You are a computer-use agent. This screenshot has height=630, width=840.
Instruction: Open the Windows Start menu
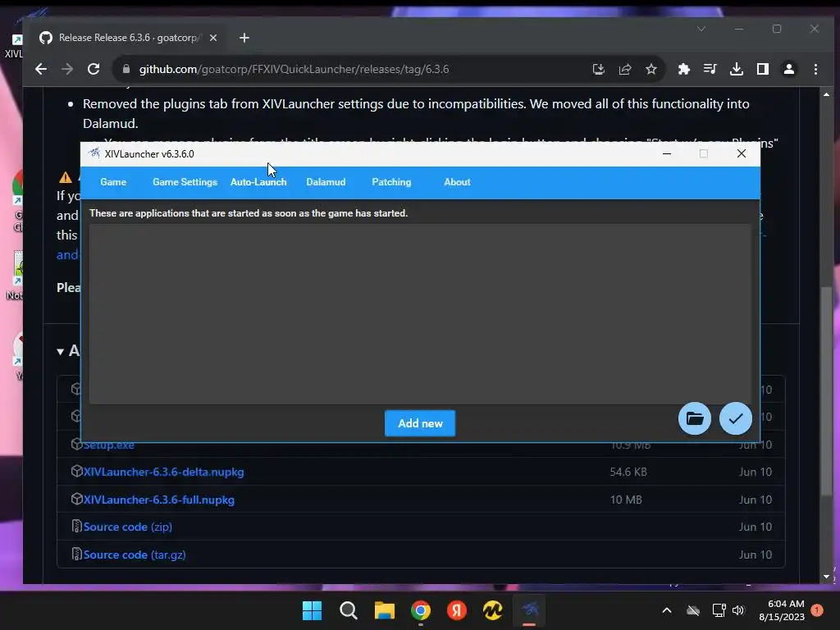click(312, 610)
